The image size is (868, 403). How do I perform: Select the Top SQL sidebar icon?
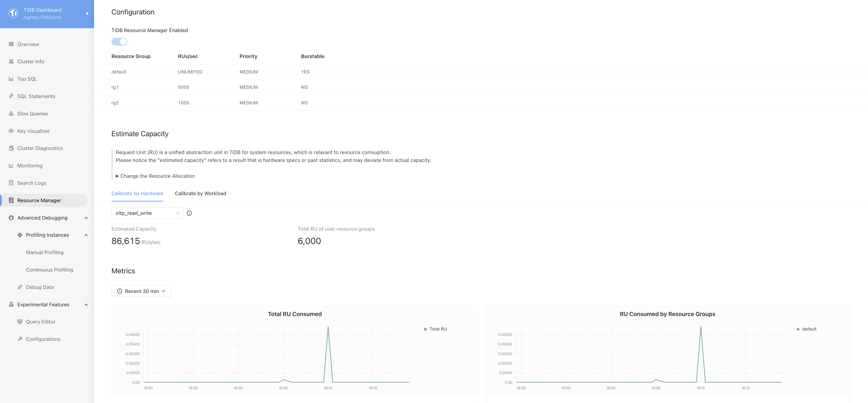11,78
